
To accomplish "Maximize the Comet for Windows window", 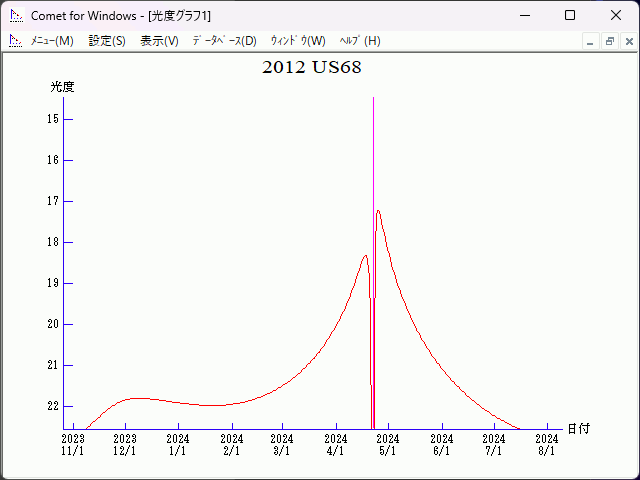I will [569, 15].
